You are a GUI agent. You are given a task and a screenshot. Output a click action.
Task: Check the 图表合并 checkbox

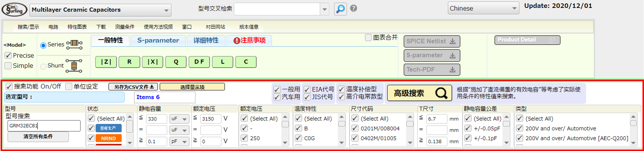[x=368, y=38]
